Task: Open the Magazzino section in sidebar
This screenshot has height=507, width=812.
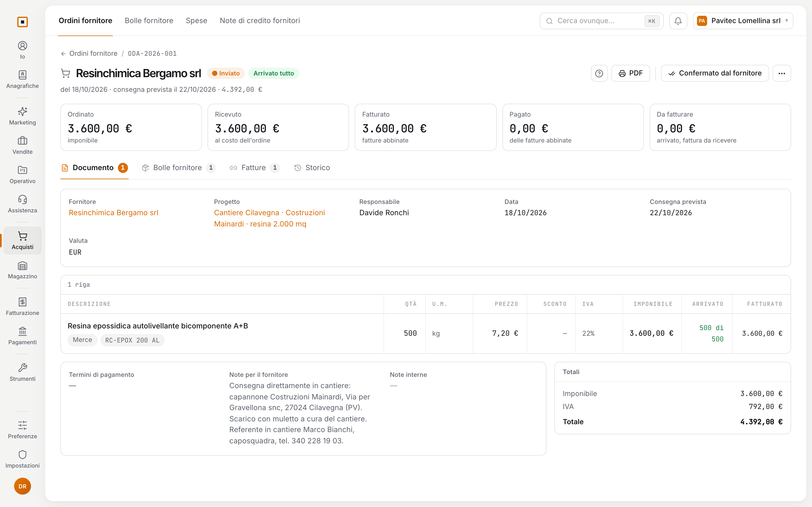Action: [x=23, y=270]
